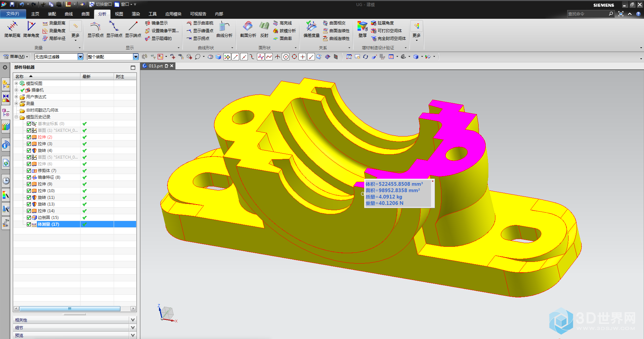Uncheck the 拉伸 (3) feature checkbox
Viewport: 644px width, 339px height.
click(29, 144)
